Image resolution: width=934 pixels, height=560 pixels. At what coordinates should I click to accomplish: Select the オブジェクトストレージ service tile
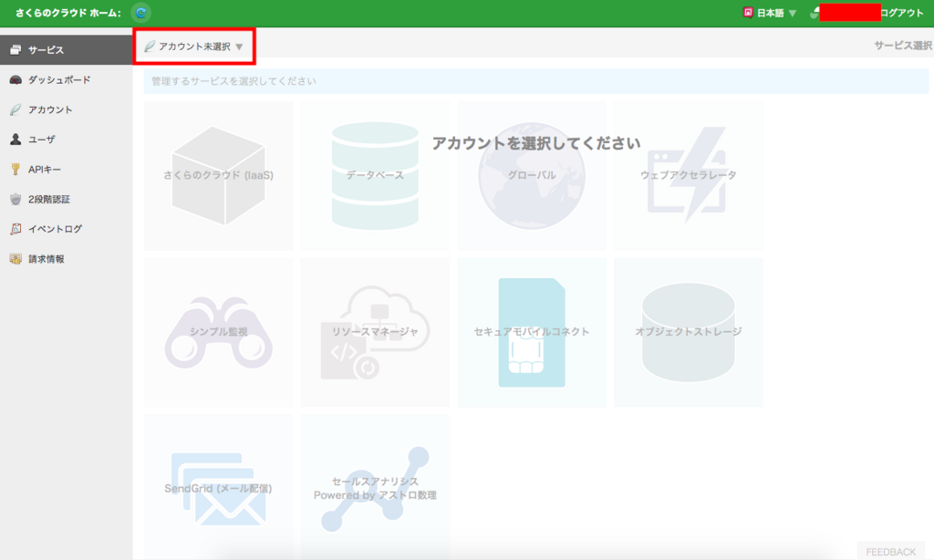[689, 332]
